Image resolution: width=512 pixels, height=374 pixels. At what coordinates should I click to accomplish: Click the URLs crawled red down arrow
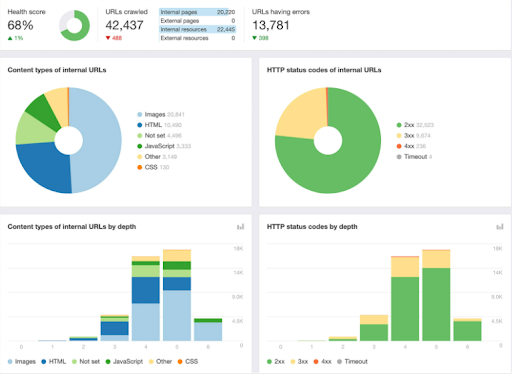coord(108,38)
